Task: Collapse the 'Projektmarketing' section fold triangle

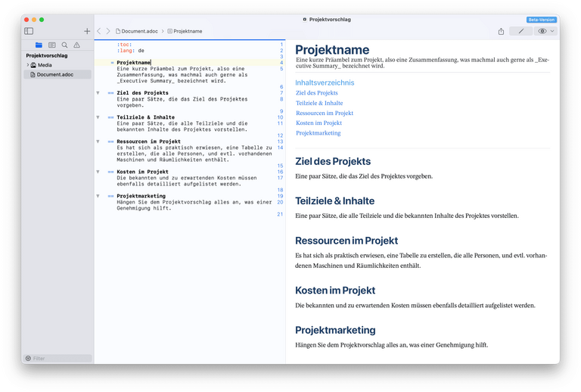Action: [98, 196]
